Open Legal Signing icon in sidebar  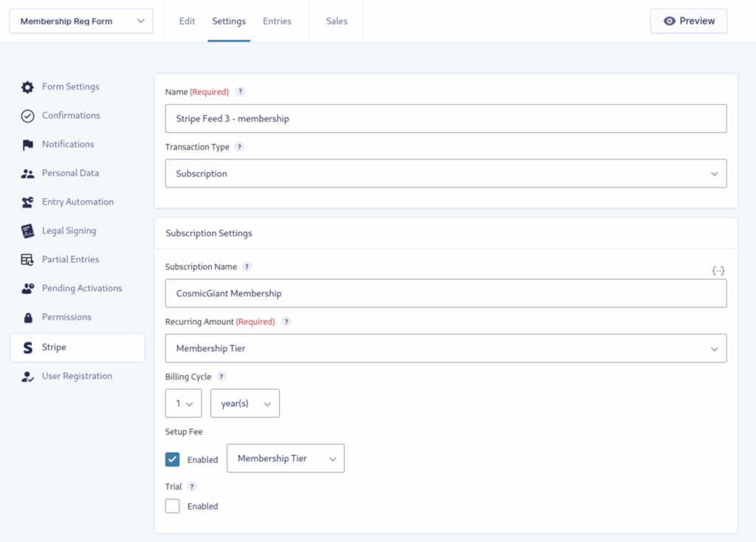point(27,231)
